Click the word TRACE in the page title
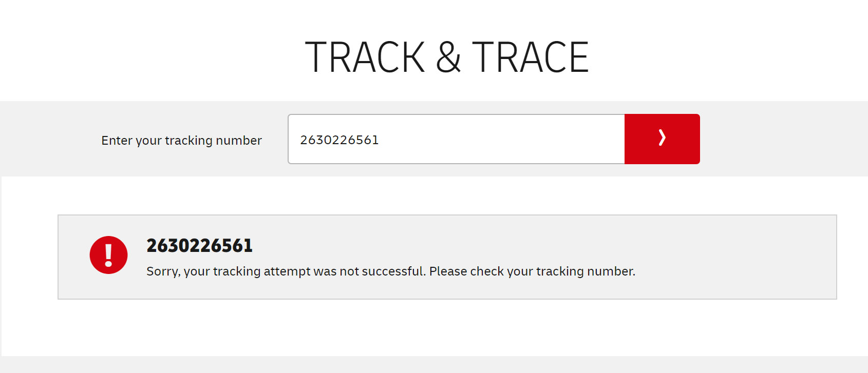 (x=530, y=57)
